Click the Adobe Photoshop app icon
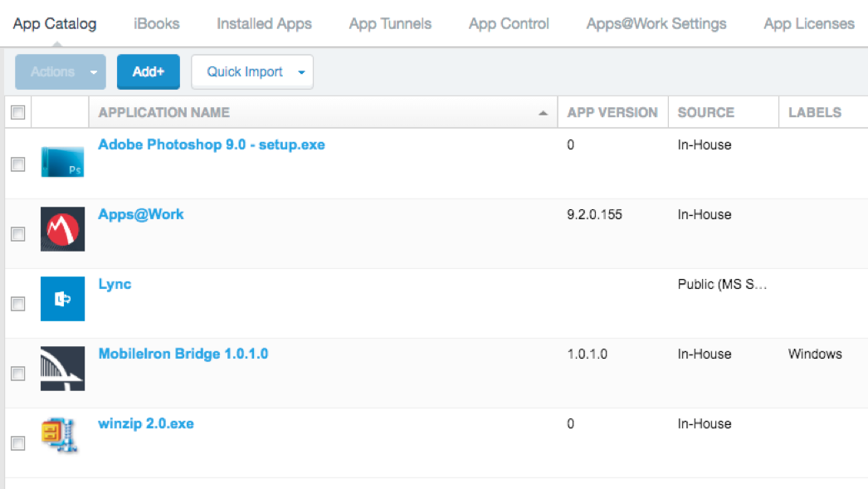The image size is (868, 489). [62, 162]
